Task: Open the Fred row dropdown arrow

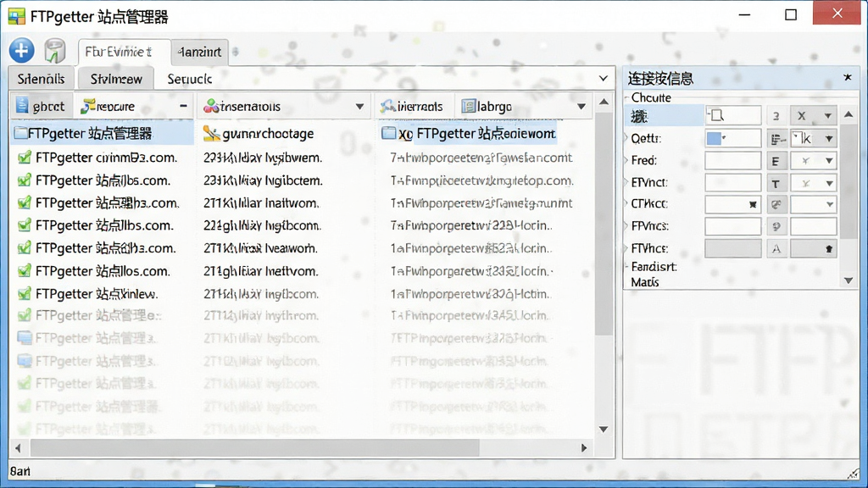Action: coord(829,161)
